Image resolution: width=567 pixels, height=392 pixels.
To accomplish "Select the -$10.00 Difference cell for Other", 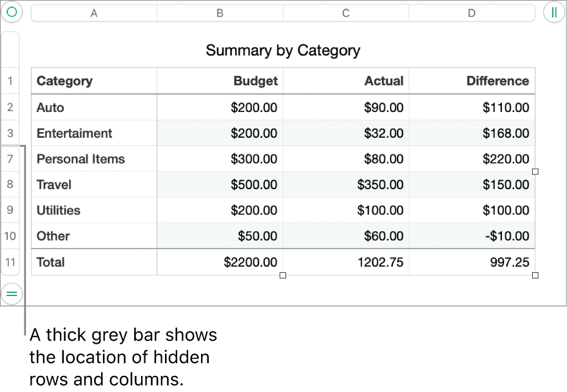I will (472, 236).
